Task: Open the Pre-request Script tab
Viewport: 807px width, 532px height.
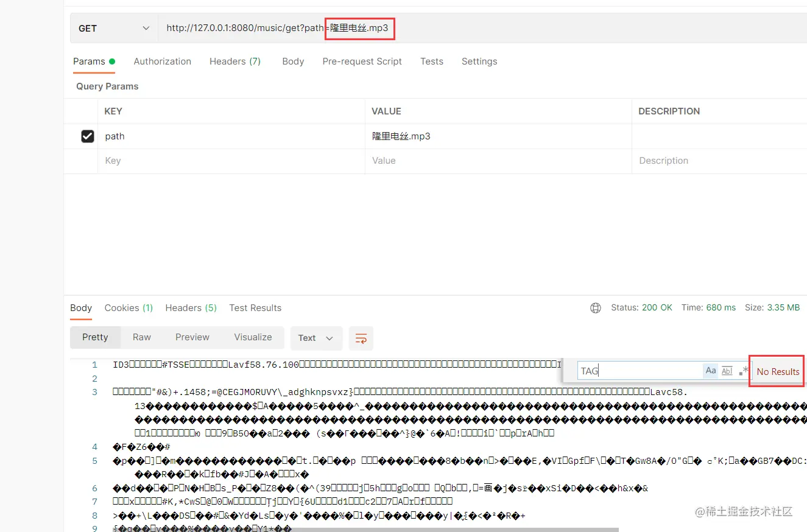Action: [x=362, y=61]
